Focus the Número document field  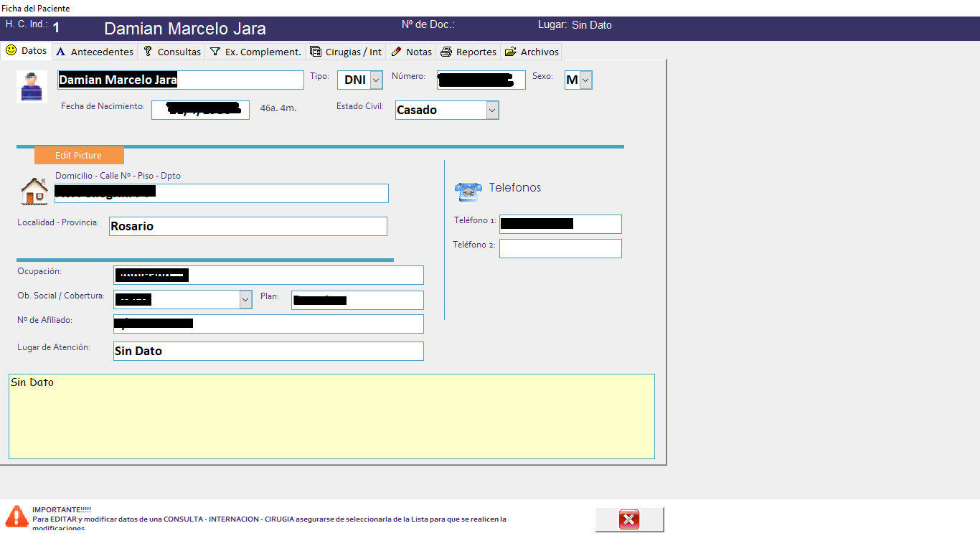pos(481,80)
